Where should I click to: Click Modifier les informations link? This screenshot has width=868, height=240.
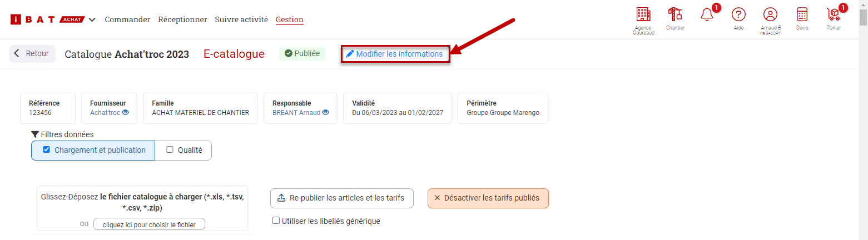(x=395, y=54)
